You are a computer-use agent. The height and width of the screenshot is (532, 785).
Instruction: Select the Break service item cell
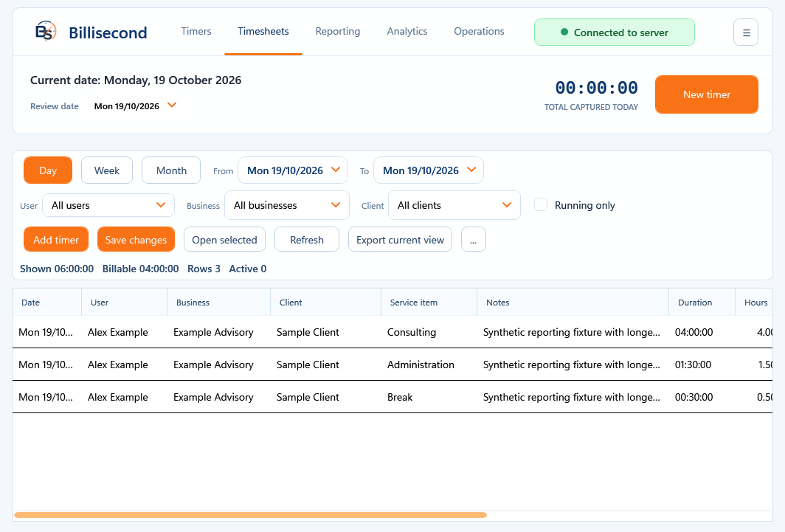point(429,397)
